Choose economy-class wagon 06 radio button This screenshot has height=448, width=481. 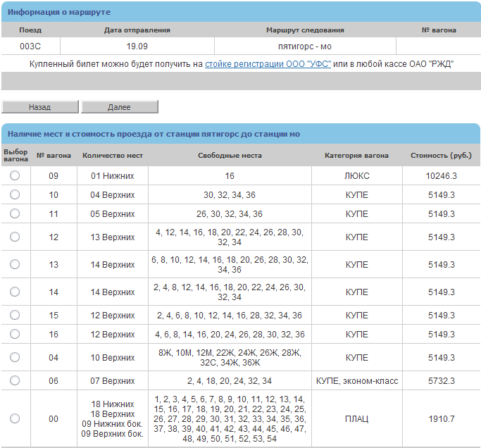coord(15,381)
